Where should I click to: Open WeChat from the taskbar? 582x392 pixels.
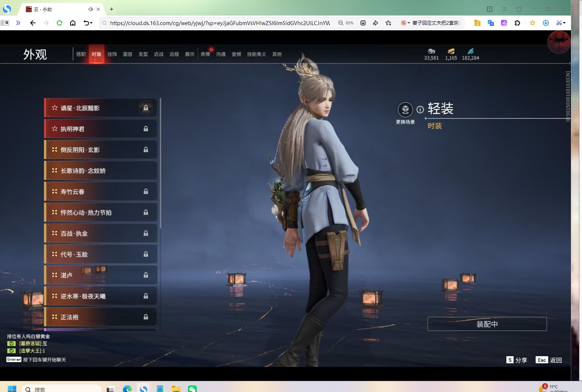point(192,389)
